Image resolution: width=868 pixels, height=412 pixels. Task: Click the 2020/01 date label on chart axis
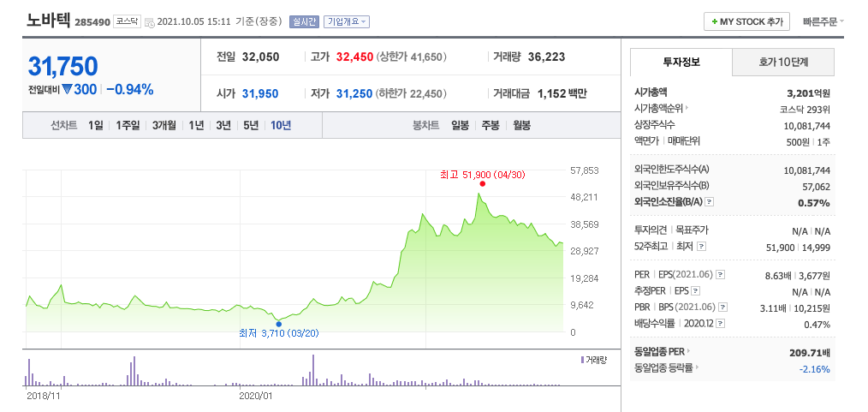click(255, 396)
